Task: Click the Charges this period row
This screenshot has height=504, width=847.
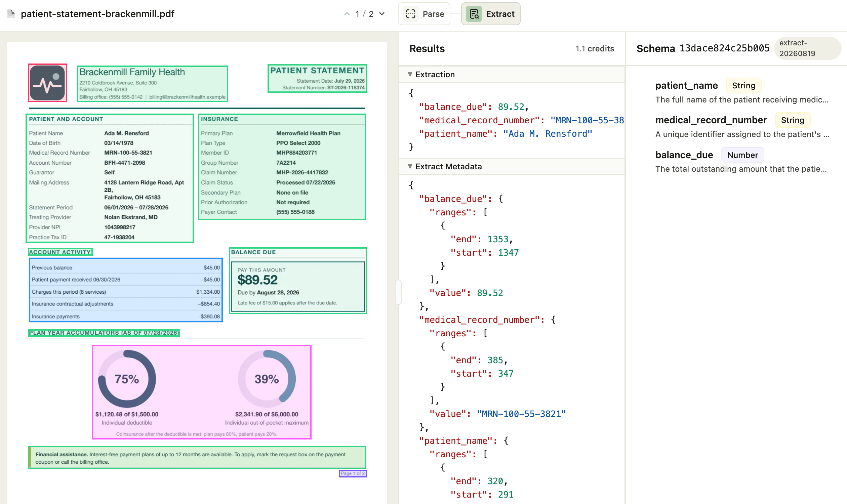Action: (126, 292)
